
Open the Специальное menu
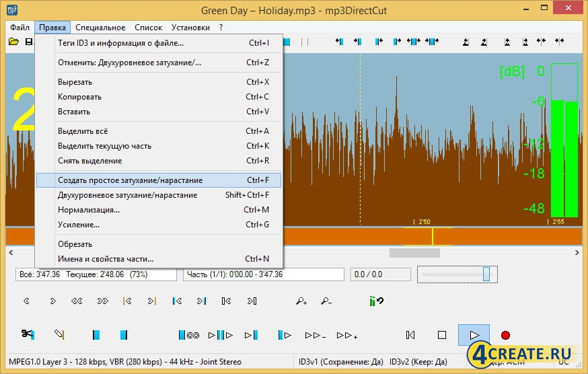pyautogui.click(x=100, y=28)
